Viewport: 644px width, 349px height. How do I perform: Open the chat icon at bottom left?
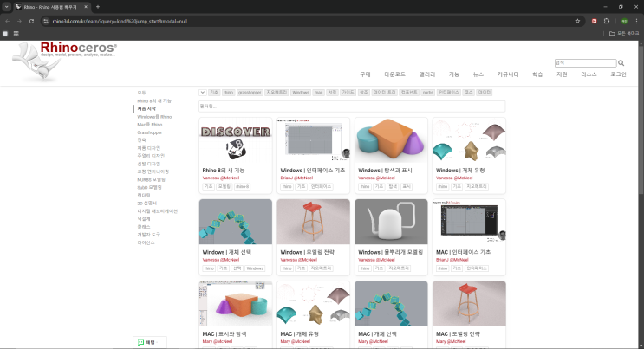pyautogui.click(x=141, y=342)
